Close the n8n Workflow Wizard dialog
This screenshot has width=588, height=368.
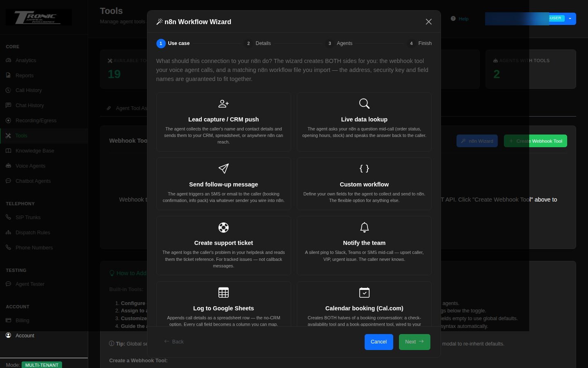click(428, 22)
